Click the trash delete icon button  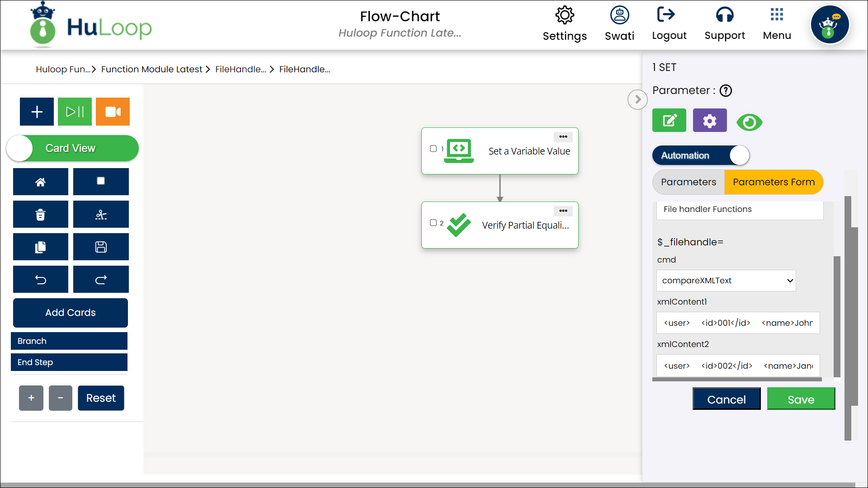click(x=41, y=214)
